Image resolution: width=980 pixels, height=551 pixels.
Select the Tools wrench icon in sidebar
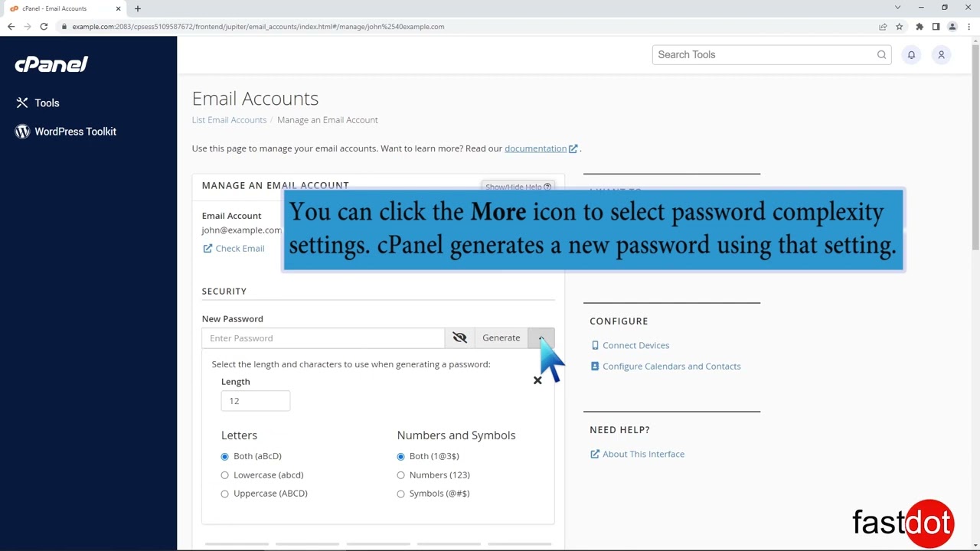click(22, 103)
